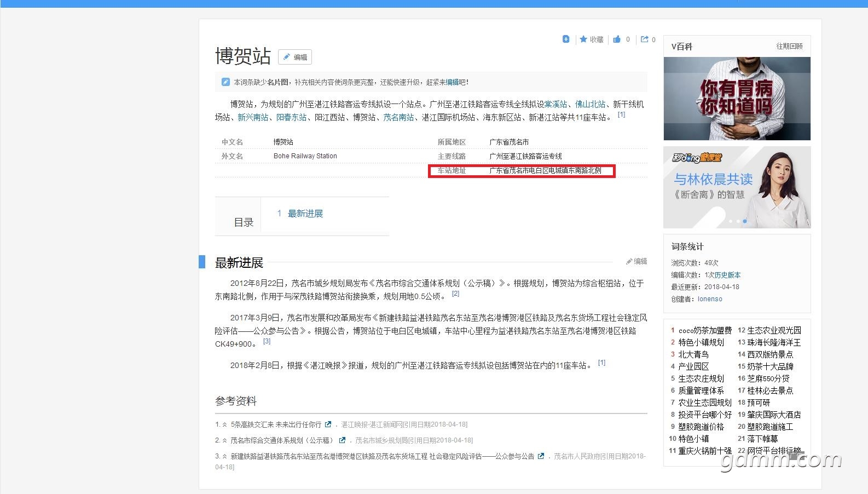
Task: Click the thumbs-up like icon
Action: (x=617, y=39)
